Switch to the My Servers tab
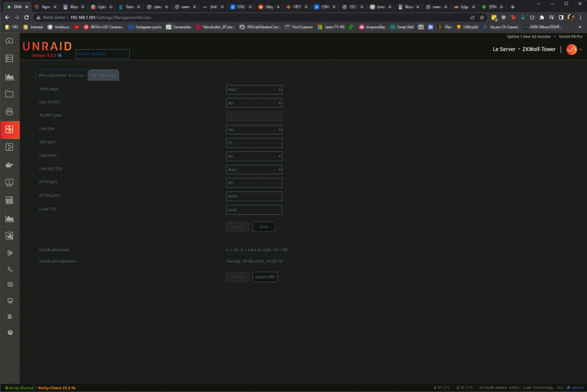Viewport: 587px width, 392px height. (x=103, y=75)
